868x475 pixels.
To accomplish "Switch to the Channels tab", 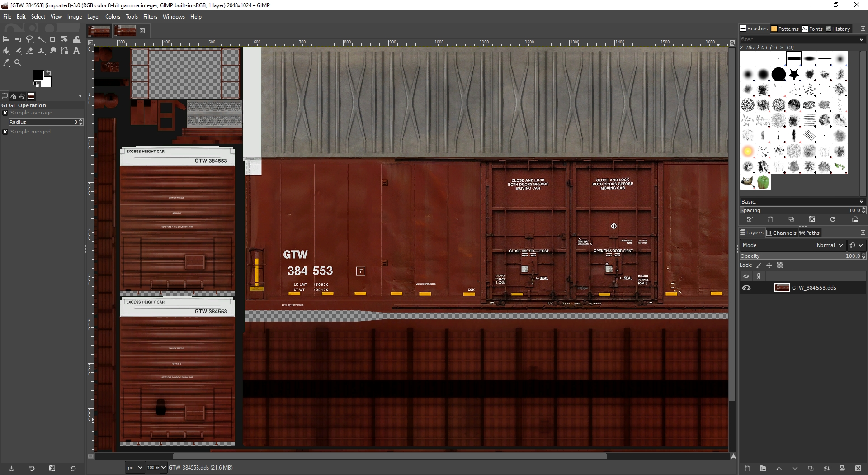I will pyautogui.click(x=782, y=233).
